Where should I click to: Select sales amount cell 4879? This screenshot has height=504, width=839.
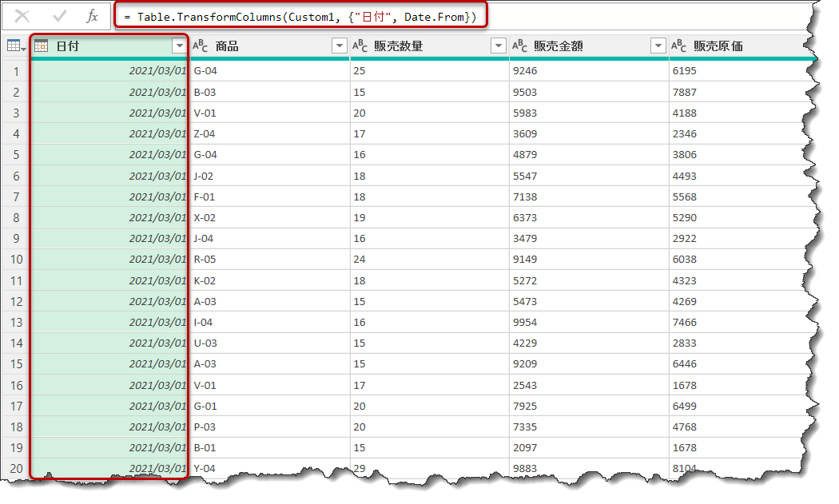(x=589, y=155)
